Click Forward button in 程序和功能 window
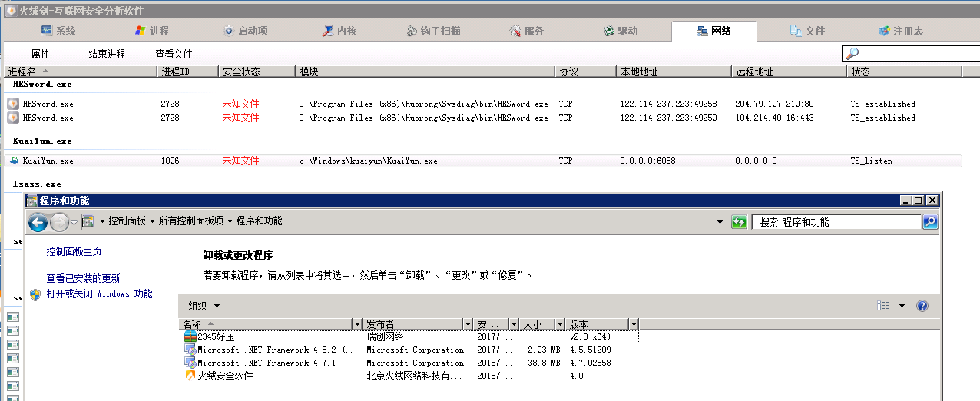The image size is (980, 401). coord(59,222)
